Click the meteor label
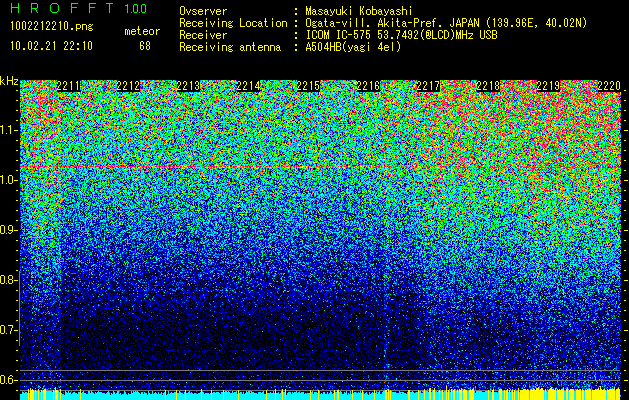This screenshot has height=400, width=629. (142, 31)
